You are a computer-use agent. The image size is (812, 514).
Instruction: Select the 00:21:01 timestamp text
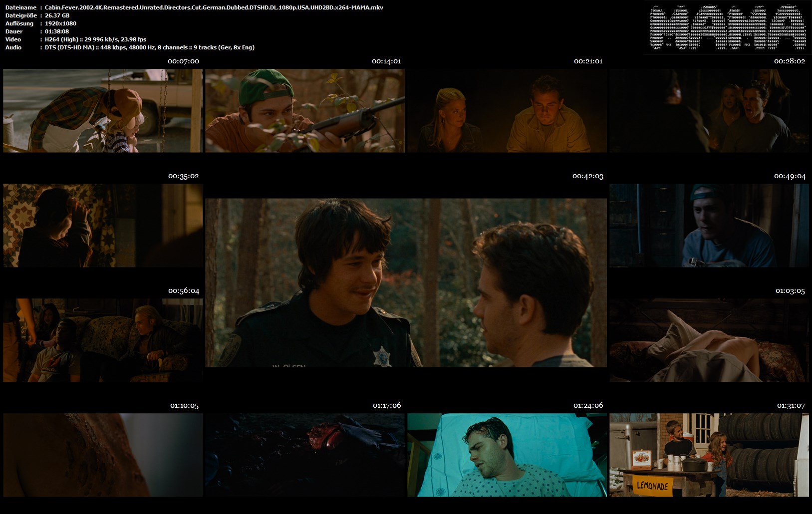pos(588,61)
